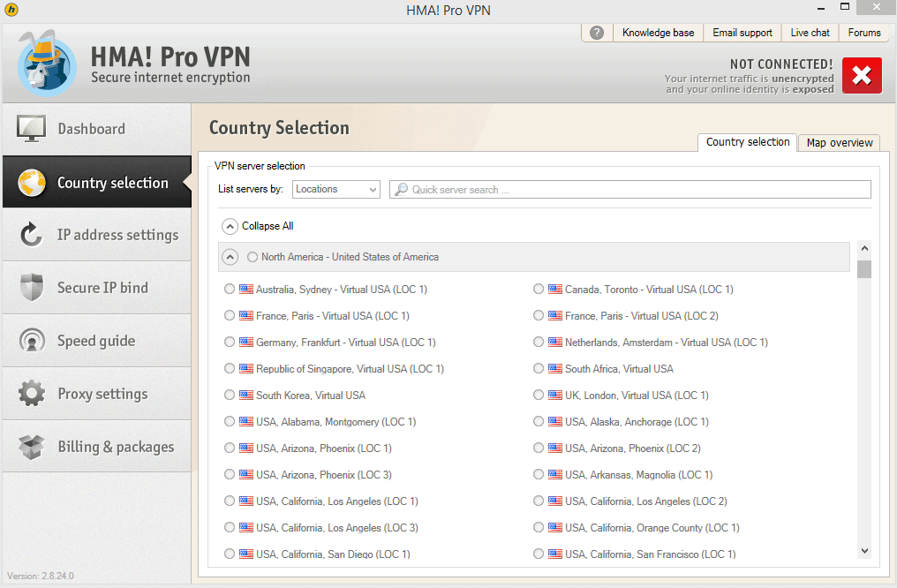
Task: Select USA, California, Los Angeles (LOC 2)
Action: tap(539, 501)
